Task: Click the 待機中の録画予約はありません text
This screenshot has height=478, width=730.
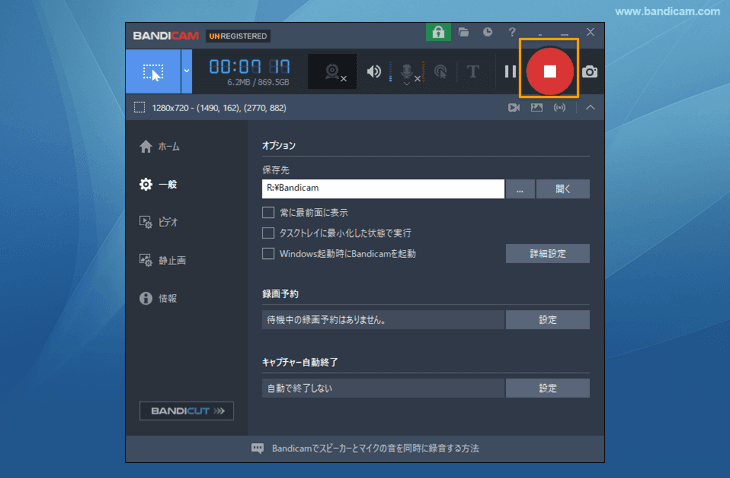Action: point(326,320)
